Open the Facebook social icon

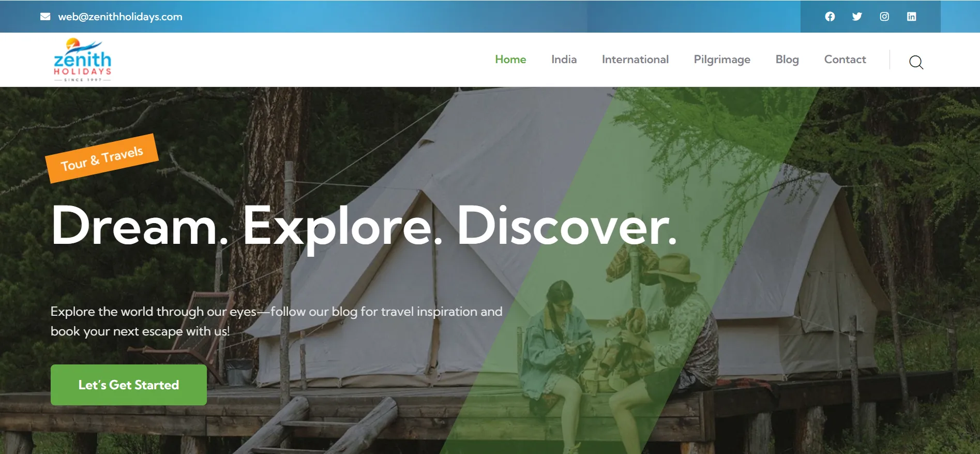830,17
